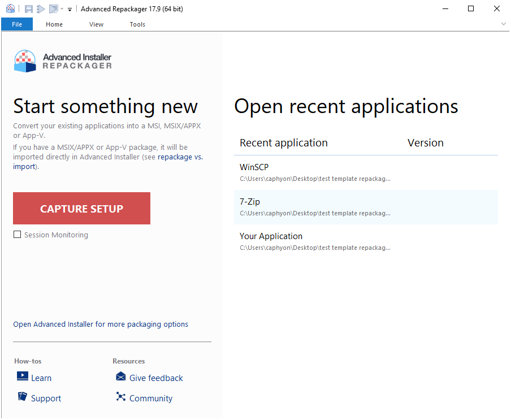Start capture with the CAPTURE SETUP button
The width and height of the screenshot is (511, 420).
[81, 208]
